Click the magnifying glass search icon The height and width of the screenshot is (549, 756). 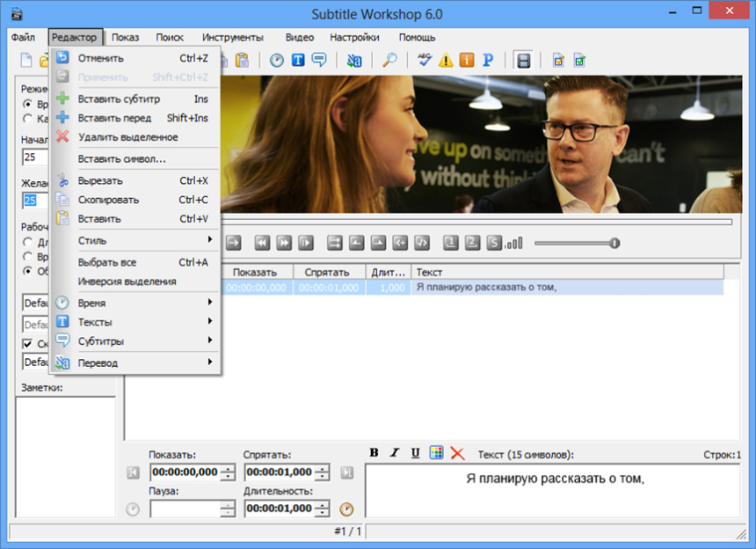[389, 61]
